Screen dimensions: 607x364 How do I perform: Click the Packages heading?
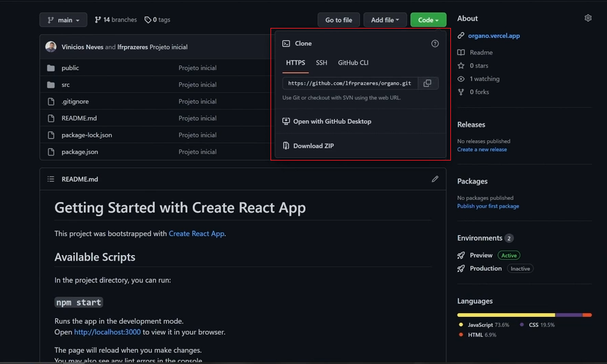point(472,181)
